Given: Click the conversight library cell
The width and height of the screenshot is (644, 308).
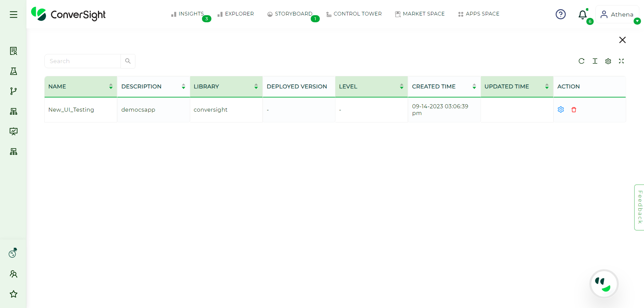Looking at the screenshot, I should point(226,110).
